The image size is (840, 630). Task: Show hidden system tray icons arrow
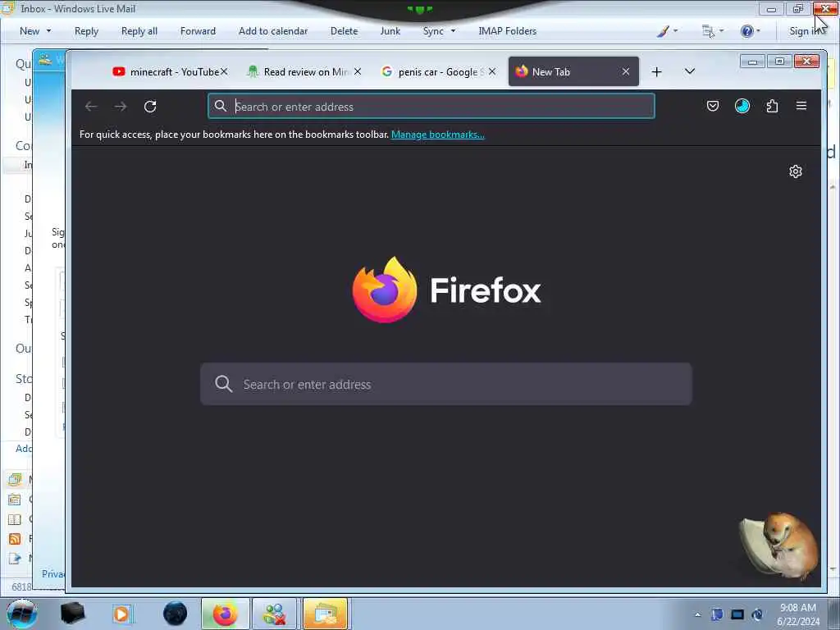(697, 614)
